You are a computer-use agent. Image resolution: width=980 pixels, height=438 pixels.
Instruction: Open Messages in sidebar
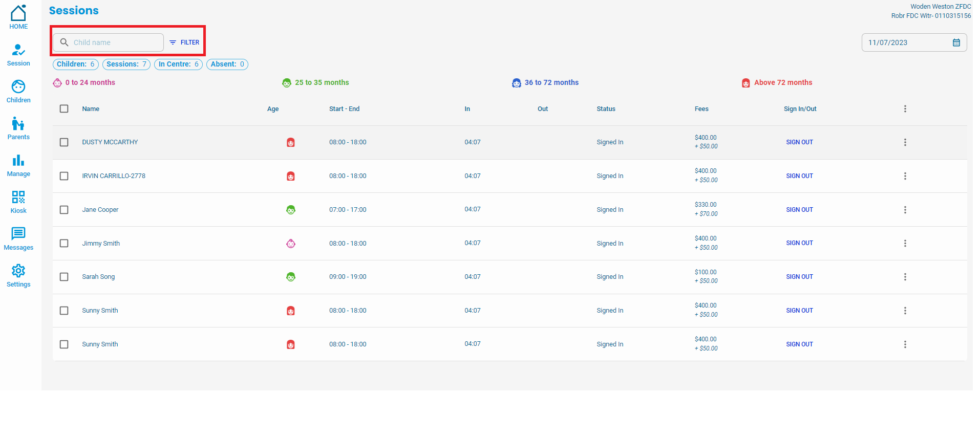pos(18,239)
